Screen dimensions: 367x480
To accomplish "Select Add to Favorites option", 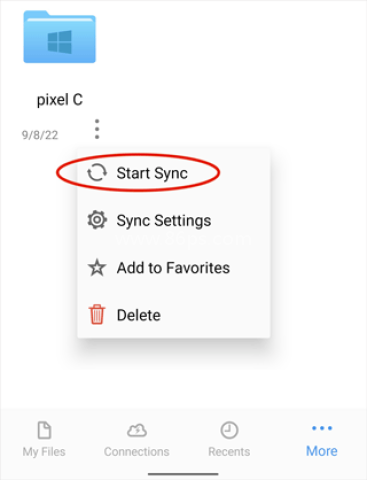I will pos(174,268).
